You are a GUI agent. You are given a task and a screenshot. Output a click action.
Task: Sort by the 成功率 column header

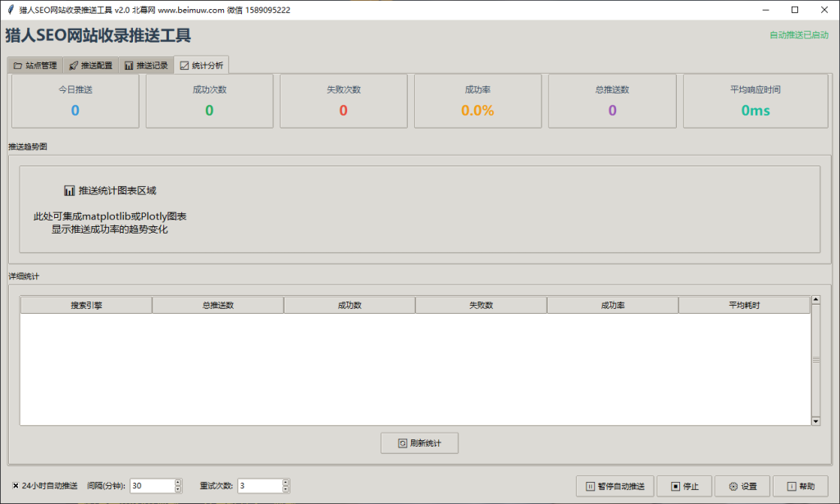[612, 306]
